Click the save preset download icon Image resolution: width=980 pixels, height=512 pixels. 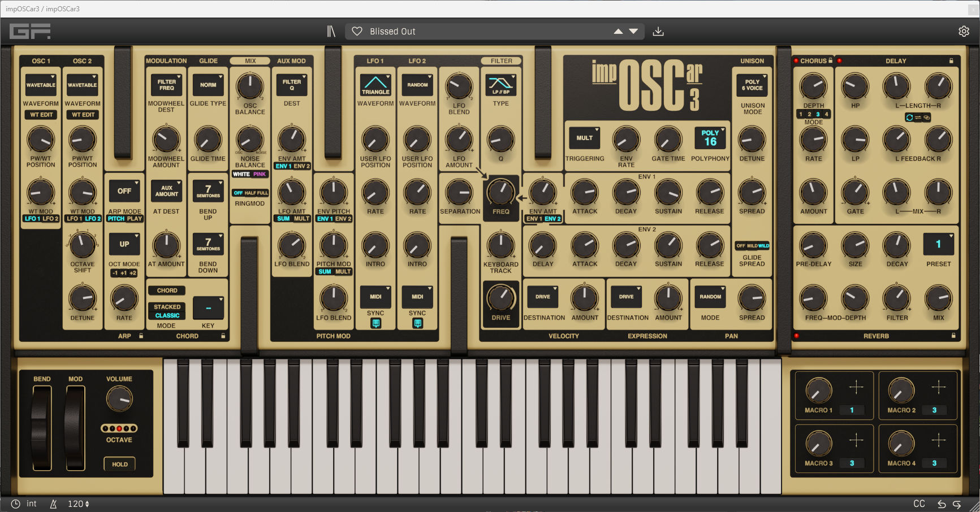tap(658, 32)
